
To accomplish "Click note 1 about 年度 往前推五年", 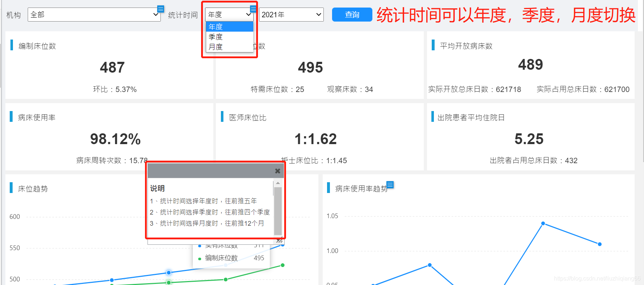I will pyautogui.click(x=203, y=201).
